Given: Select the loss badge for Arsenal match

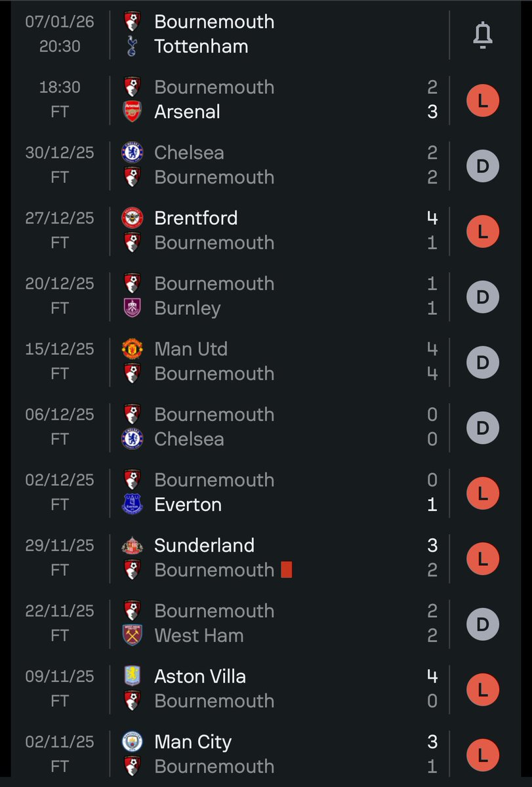Looking at the screenshot, I should click(x=483, y=100).
